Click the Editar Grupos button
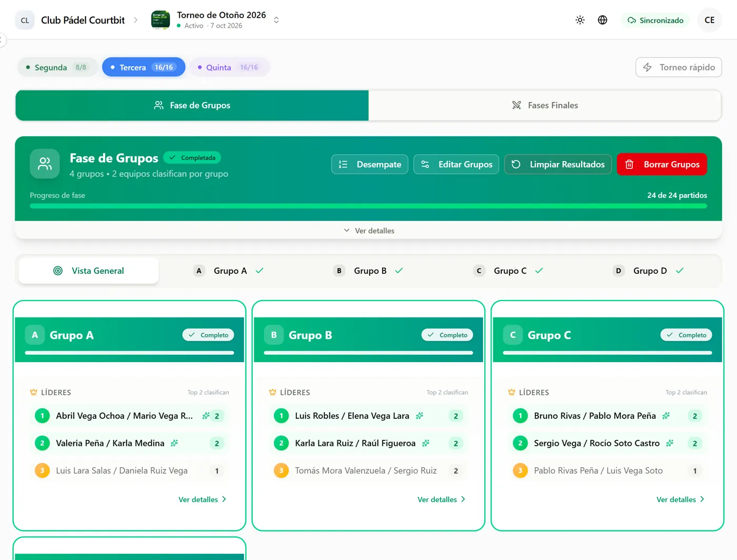Viewport: 737px width, 560px height. pyautogui.click(x=456, y=164)
